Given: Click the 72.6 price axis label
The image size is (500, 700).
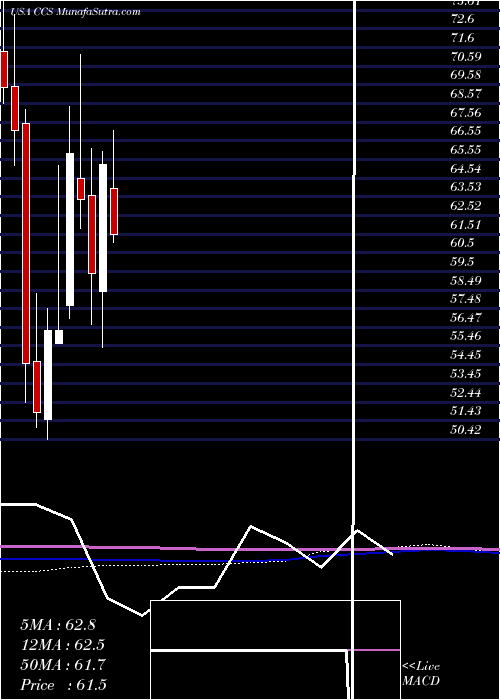Looking at the screenshot, I should pyautogui.click(x=462, y=19).
